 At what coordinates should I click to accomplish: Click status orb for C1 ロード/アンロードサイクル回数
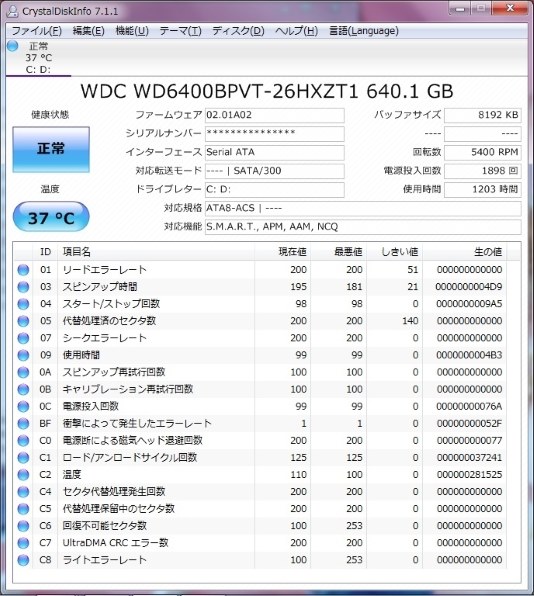[23, 458]
